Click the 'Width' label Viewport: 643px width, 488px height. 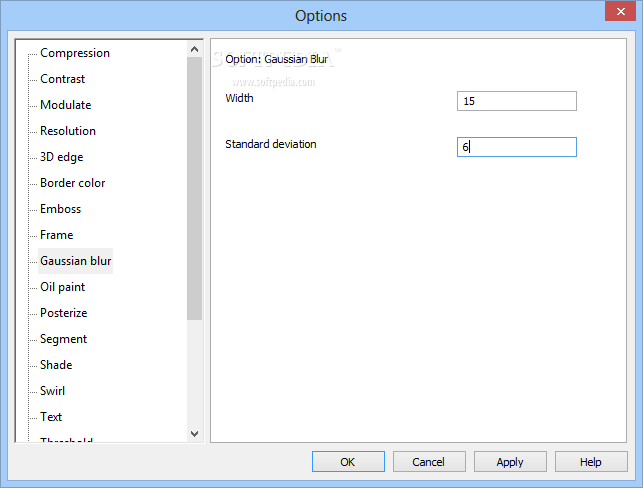pyautogui.click(x=239, y=98)
